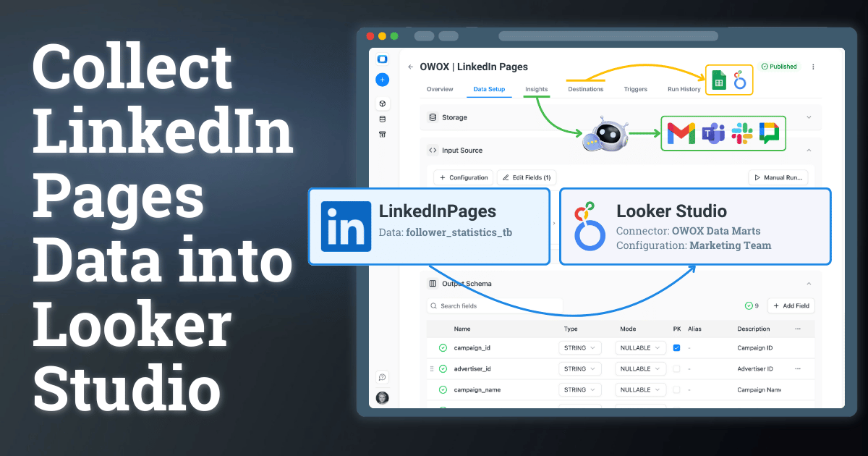The height and width of the screenshot is (456, 868).
Task: Click the Campaign ID description cell
Action: pos(754,348)
